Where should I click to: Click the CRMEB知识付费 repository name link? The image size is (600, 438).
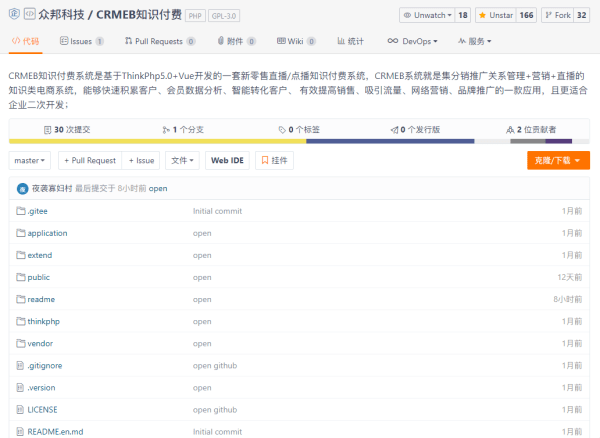(139, 15)
